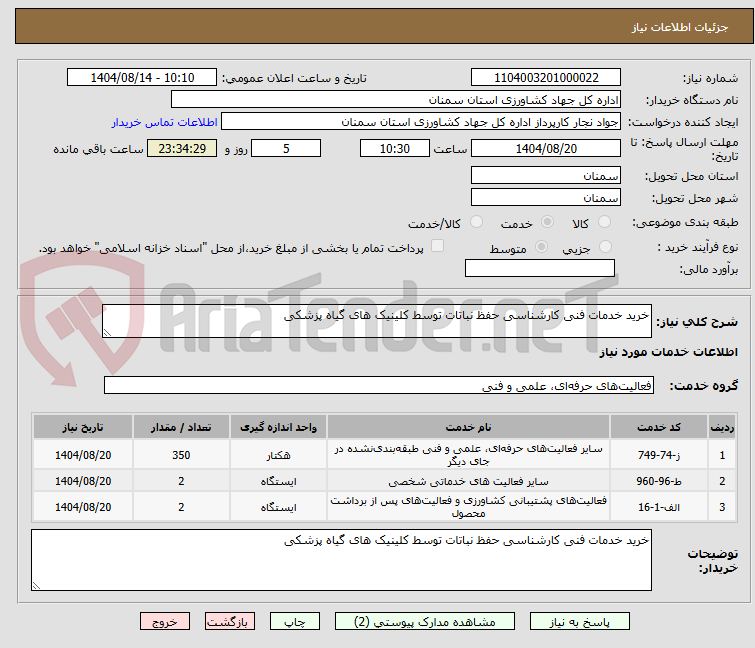Click the service group field فعالیت‌های حرفه‌ای
The width and height of the screenshot is (755, 648).
click(x=379, y=385)
